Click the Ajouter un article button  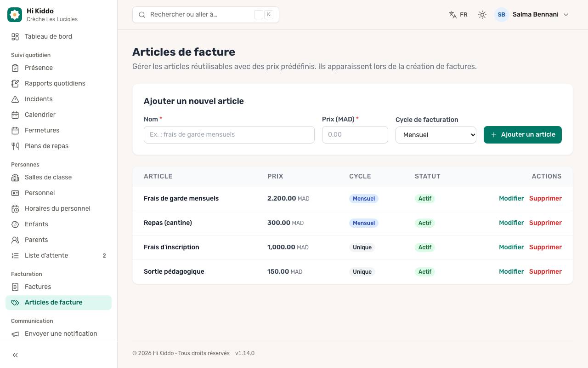523,135
